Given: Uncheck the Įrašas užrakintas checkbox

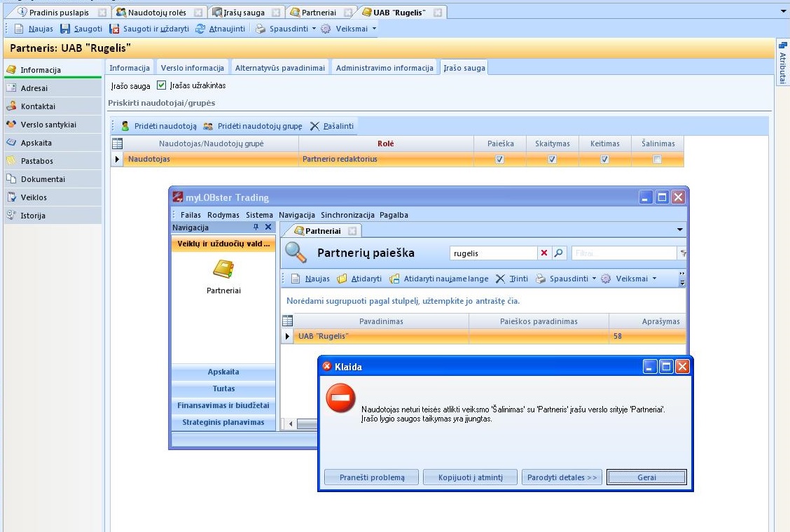Looking at the screenshot, I should pos(162,85).
